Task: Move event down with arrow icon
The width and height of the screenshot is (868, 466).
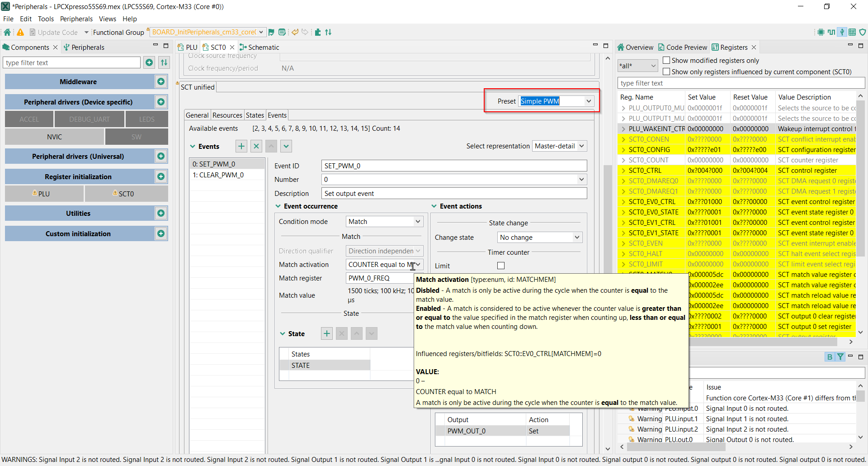Action: 286,146
